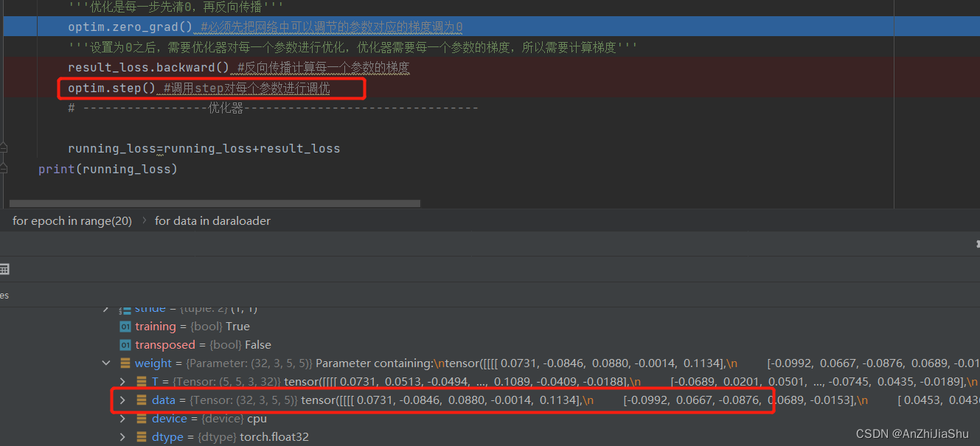Select the 'data = {Tensor: (32, 3, 5, 5)}' row
Image resolution: width=980 pixels, height=446 pixels.
548,400
